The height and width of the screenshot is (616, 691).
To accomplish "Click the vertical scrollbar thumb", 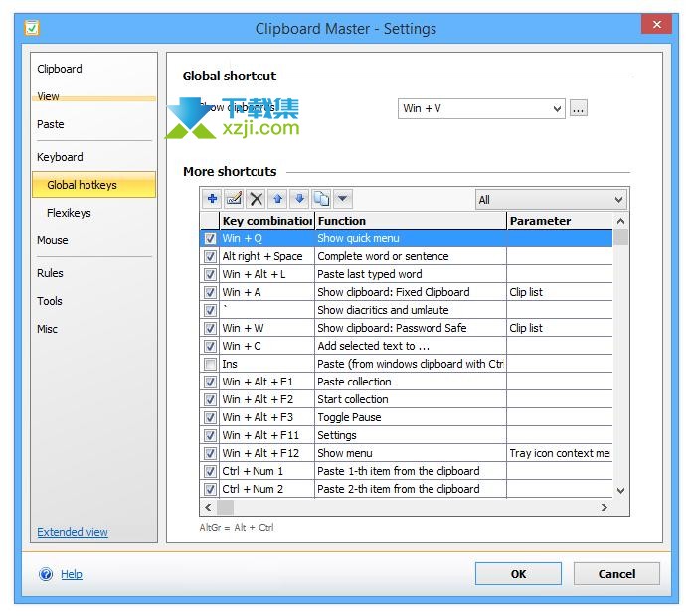I will click(x=621, y=237).
